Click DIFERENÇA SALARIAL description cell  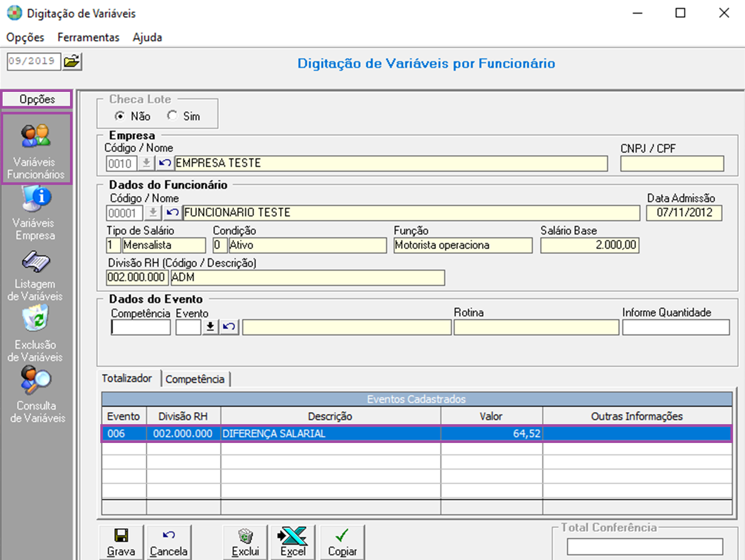[x=331, y=434]
